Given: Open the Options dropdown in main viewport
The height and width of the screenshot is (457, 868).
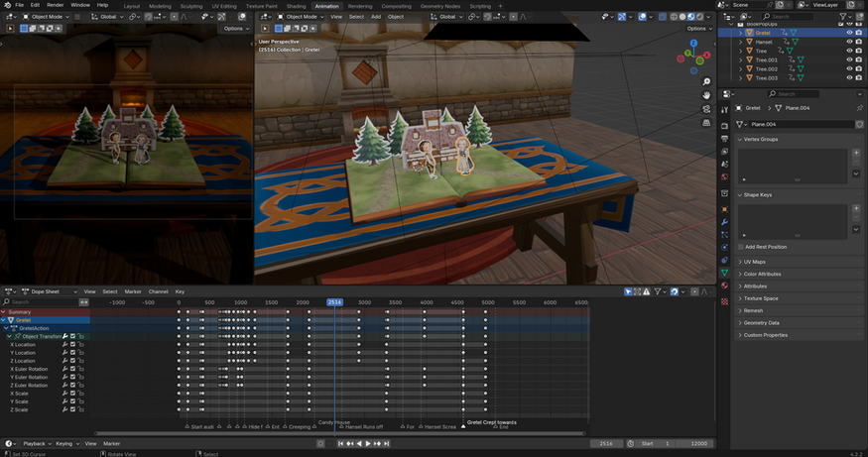Looking at the screenshot, I should pos(699,28).
